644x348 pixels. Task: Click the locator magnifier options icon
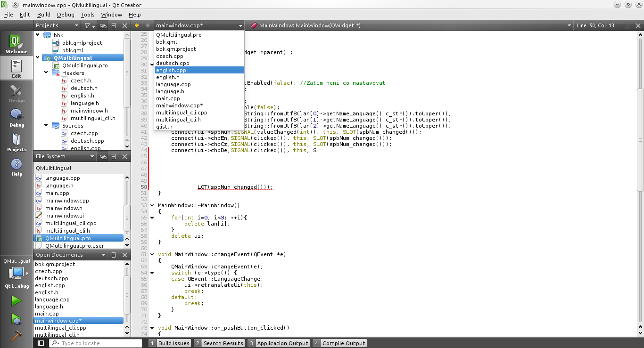(56, 343)
